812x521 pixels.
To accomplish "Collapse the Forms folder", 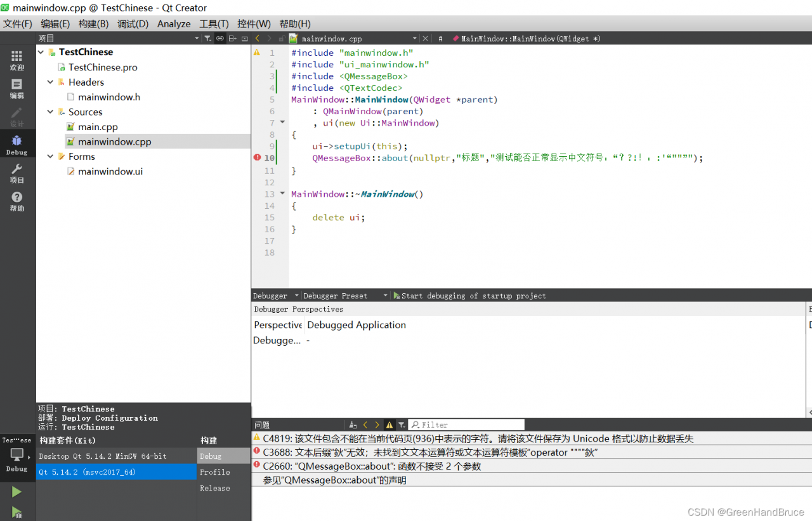I will (51, 156).
